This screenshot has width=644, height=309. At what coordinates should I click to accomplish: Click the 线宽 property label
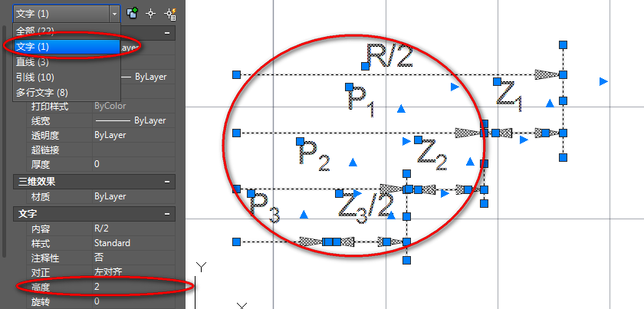pos(40,121)
